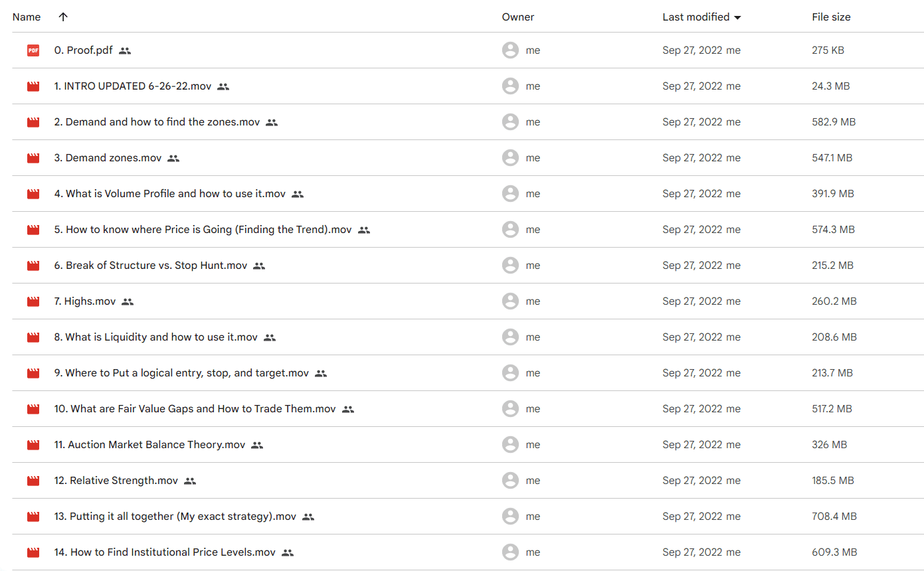Viewport: 924px width, 571px height.
Task: Click modified date in 3. Demand zones.mov row
Action: (x=692, y=158)
